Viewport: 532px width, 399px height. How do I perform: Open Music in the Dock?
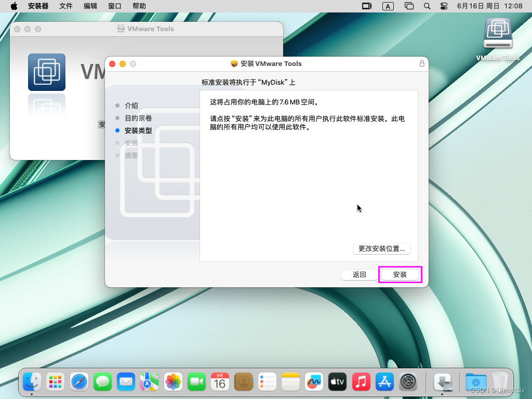361,382
